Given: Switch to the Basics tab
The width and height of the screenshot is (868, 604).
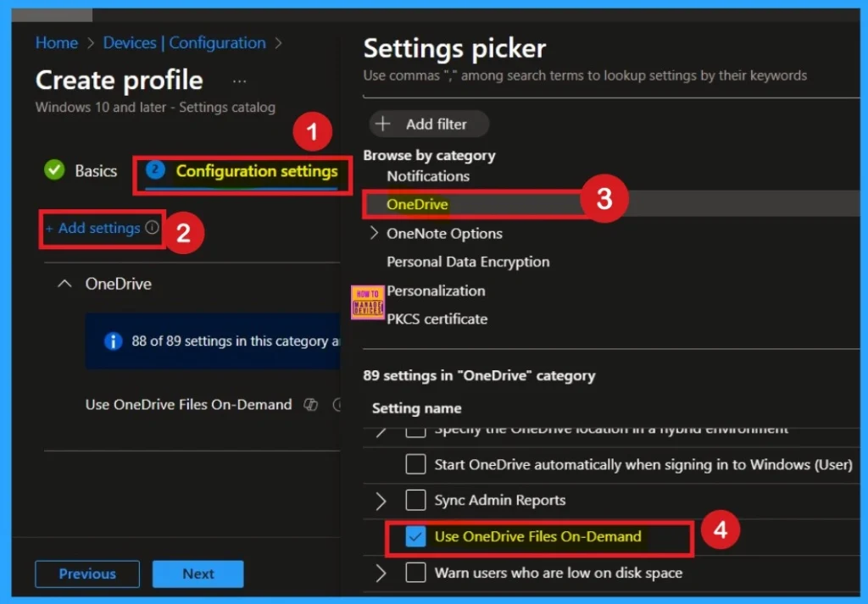Looking at the screenshot, I should (x=95, y=171).
